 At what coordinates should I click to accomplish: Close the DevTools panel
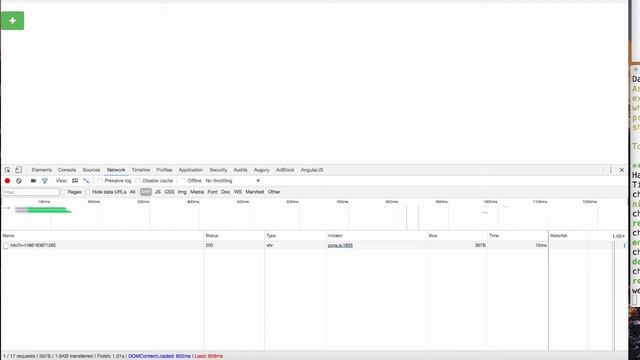coord(622,170)
